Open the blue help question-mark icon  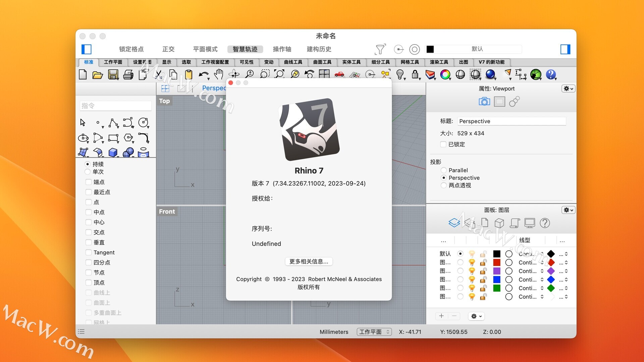pyautogui.click(x=551, y=74)
